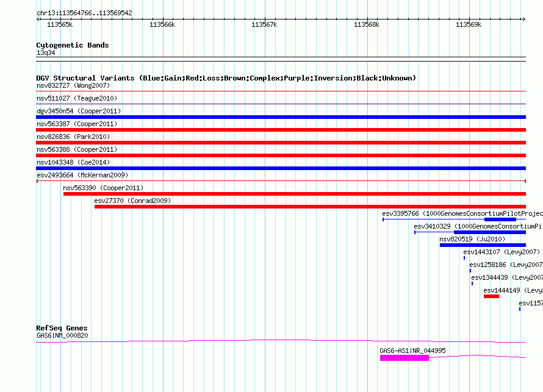
Task: Click the esv3395766 1000Genomes variant label
Action: pyautogui.click(x=462, y=213)
